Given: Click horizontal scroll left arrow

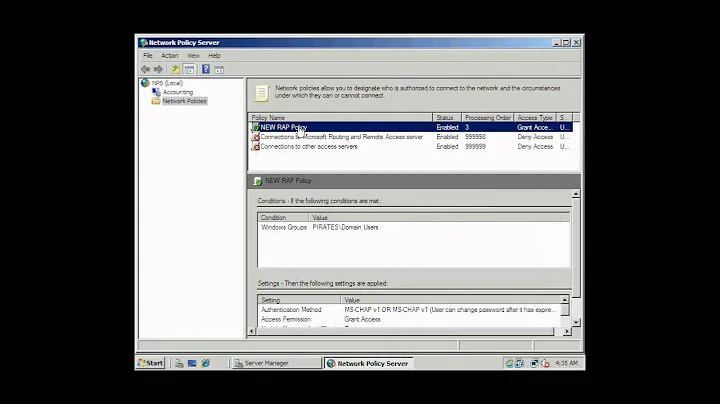Looking at the screenshot, I should click(x=252, y=331).
